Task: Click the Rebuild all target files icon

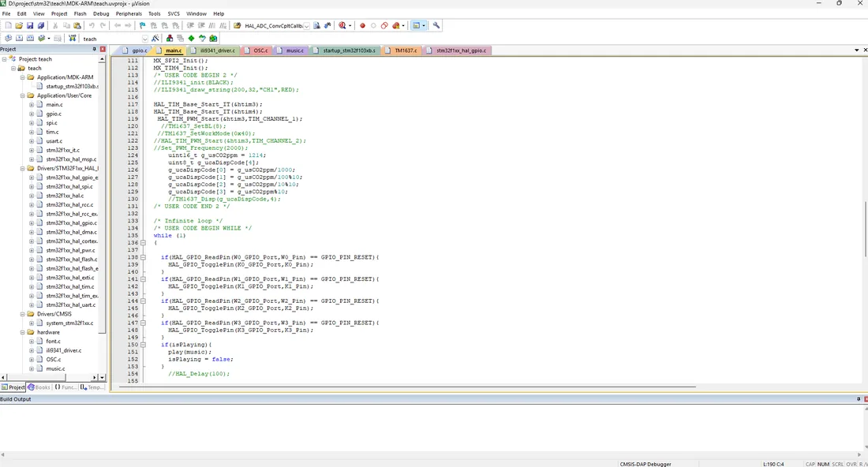Action: click(x=30, y=38)
